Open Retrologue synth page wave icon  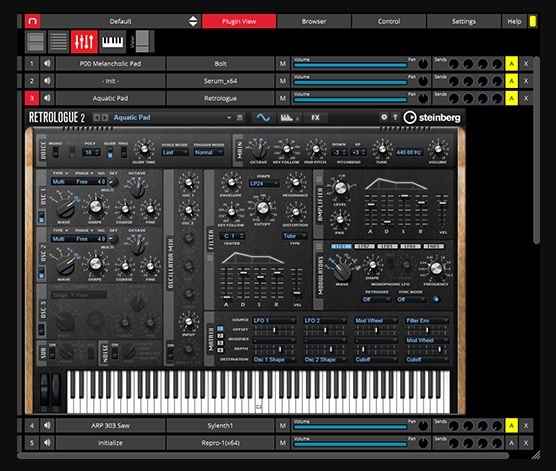pyautogui.click(x=263, y=117)
